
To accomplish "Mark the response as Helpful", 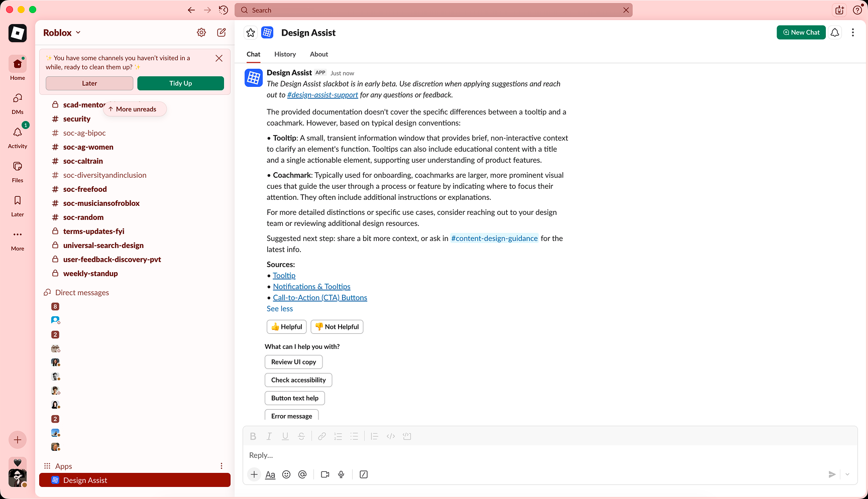I will pos(287,327).
